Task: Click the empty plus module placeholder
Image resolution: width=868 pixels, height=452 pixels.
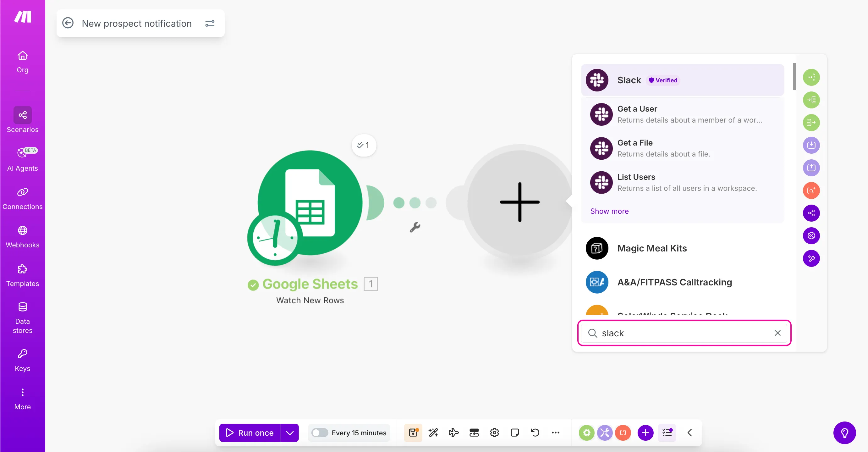Action: pyautogui.click(x=519, y=202)
